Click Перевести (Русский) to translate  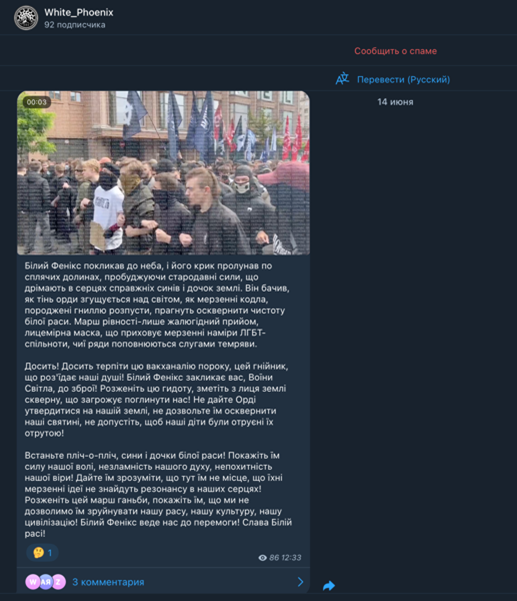pyautogui.click(x=404, y=79)
